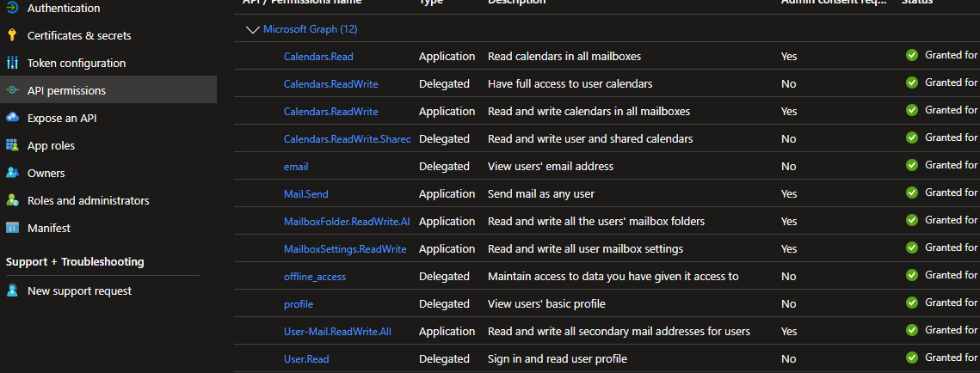The height and width of the screenshot is (373, 980).
Task: Open the email permission link
Action: [296, 166]
